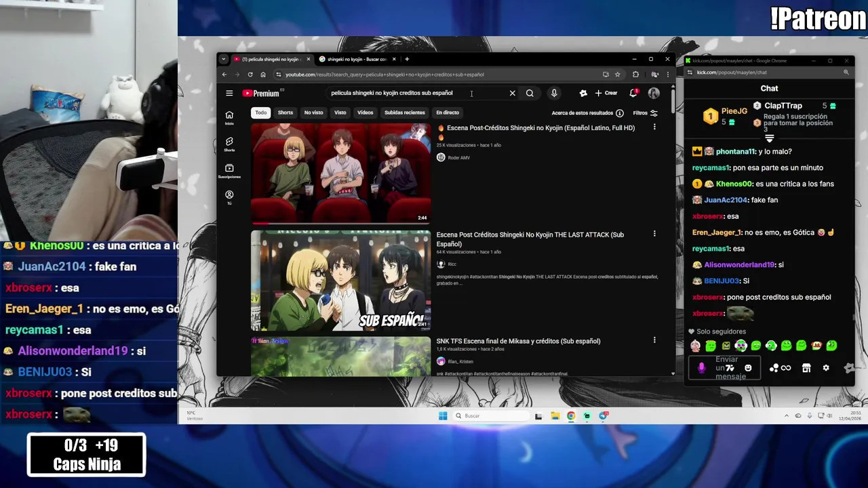Open the Tú profile sidebar icon
Screen dimensions: 868x488
click(x=229, y=197)
